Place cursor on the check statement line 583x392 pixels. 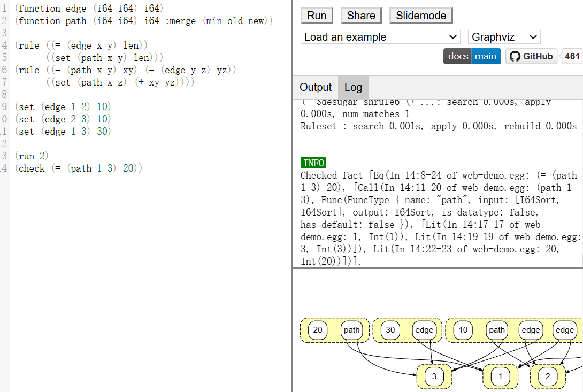[x=80, y=168]
